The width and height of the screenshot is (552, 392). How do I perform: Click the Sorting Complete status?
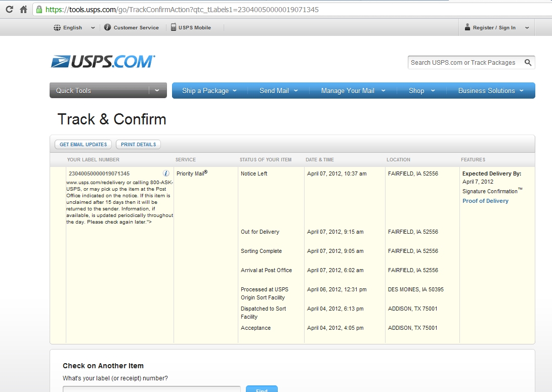(261, 251)
